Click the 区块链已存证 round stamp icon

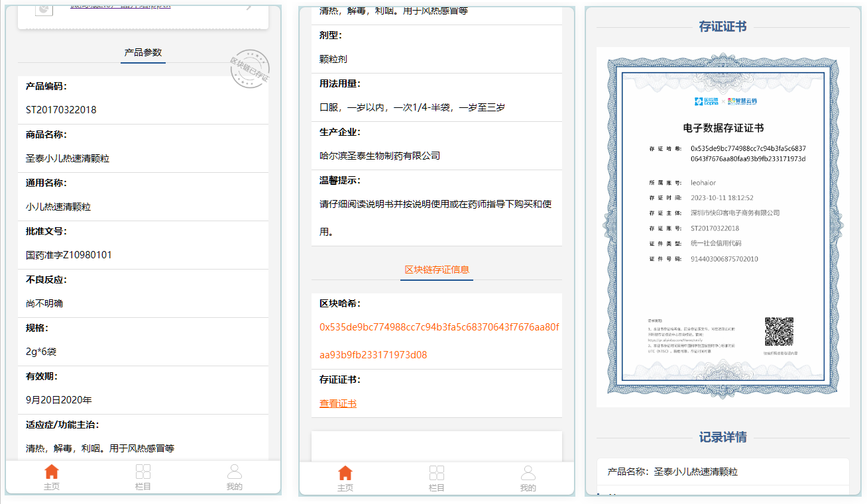point(249,69)
